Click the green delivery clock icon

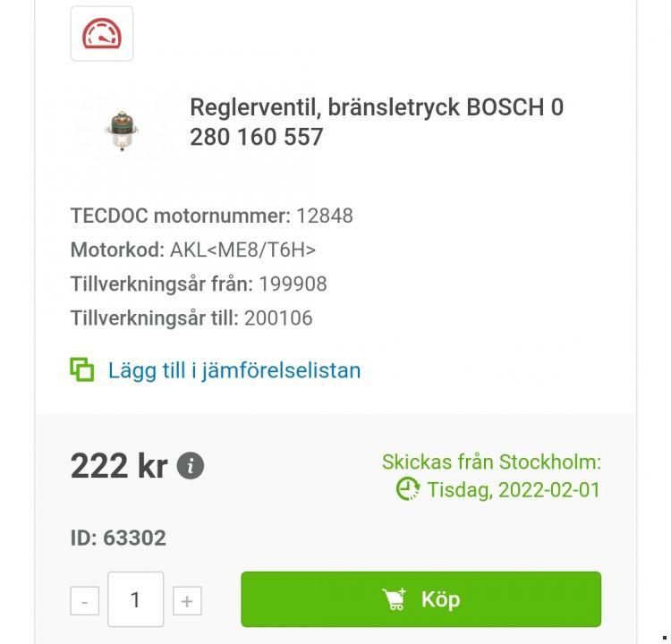(x=408, y=489)
